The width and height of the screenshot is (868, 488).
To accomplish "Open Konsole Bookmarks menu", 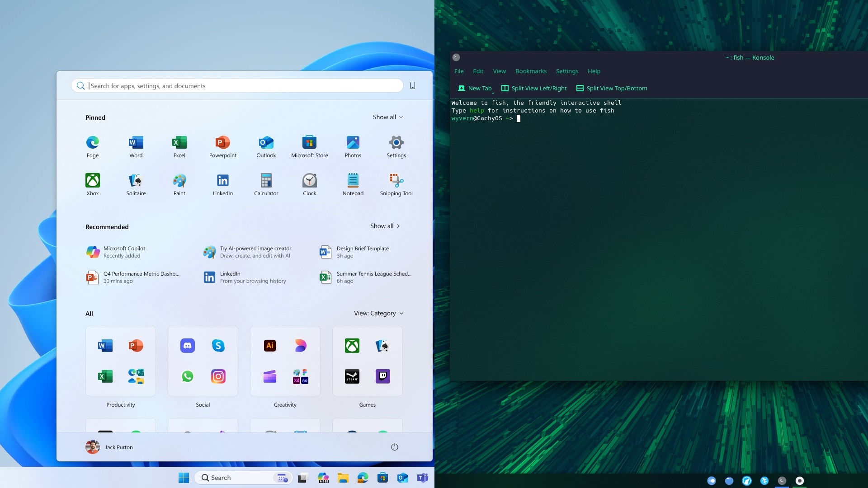I will point(531,71).
